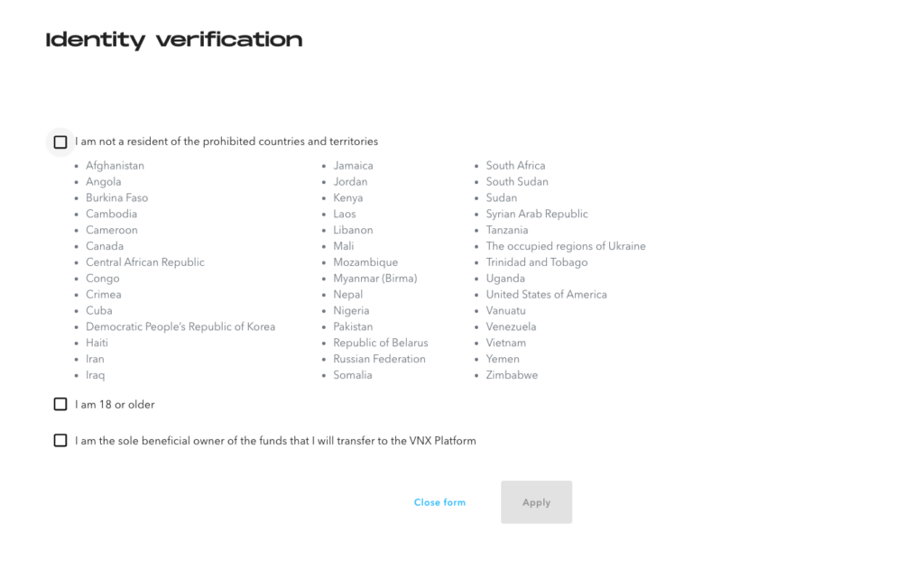Viewport: 924px width, 568px height.
Task: Click Afghanistan in the prohibited countries list
Action: click(115, 166)
